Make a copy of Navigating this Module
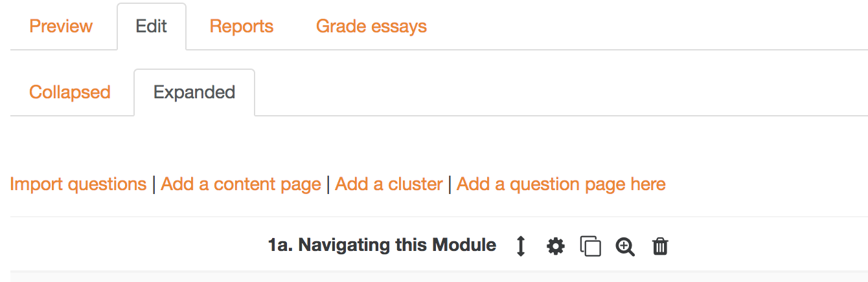868x282 pixels. pyautogui.click(x=590, y=246)
